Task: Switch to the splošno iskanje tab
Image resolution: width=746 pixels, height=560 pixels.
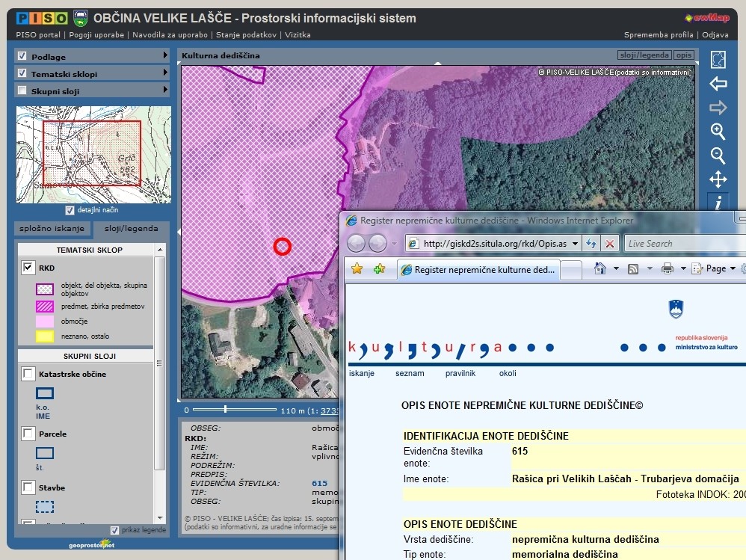Action: (x=52, y=229)
